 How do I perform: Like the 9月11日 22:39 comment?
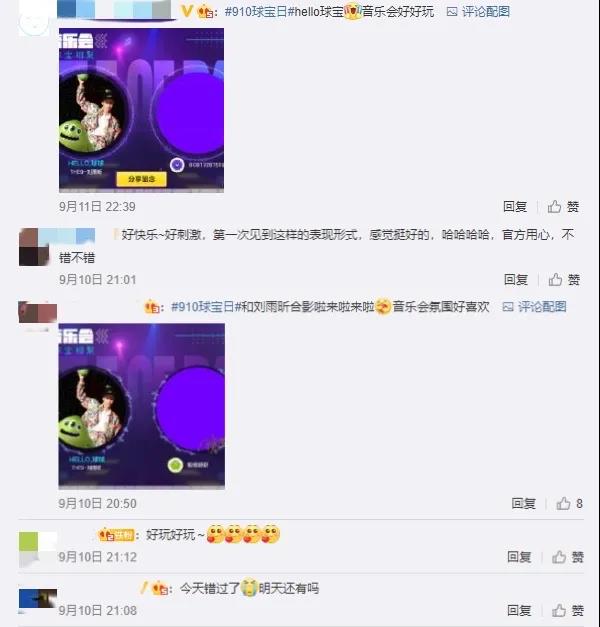tap(563, 207)
